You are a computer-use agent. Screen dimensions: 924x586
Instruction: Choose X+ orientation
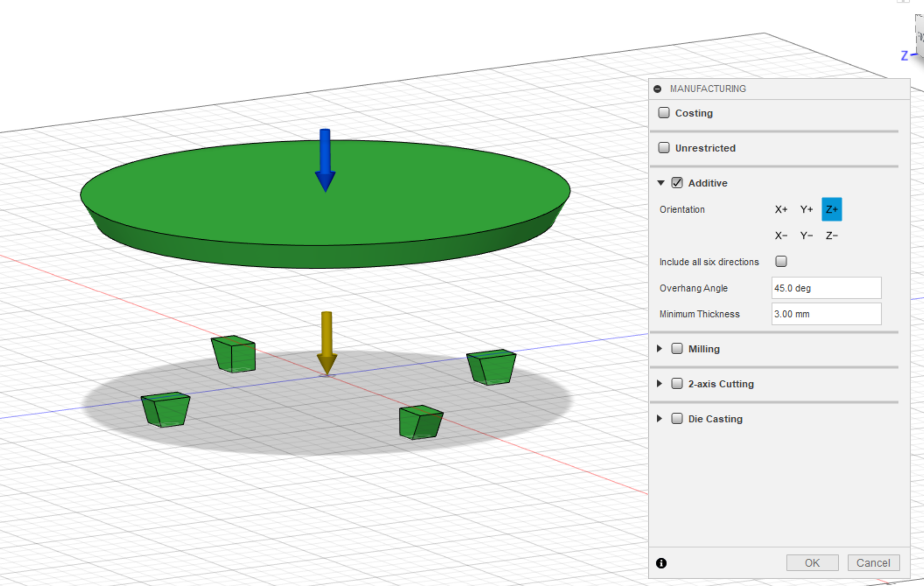point(781,209)
